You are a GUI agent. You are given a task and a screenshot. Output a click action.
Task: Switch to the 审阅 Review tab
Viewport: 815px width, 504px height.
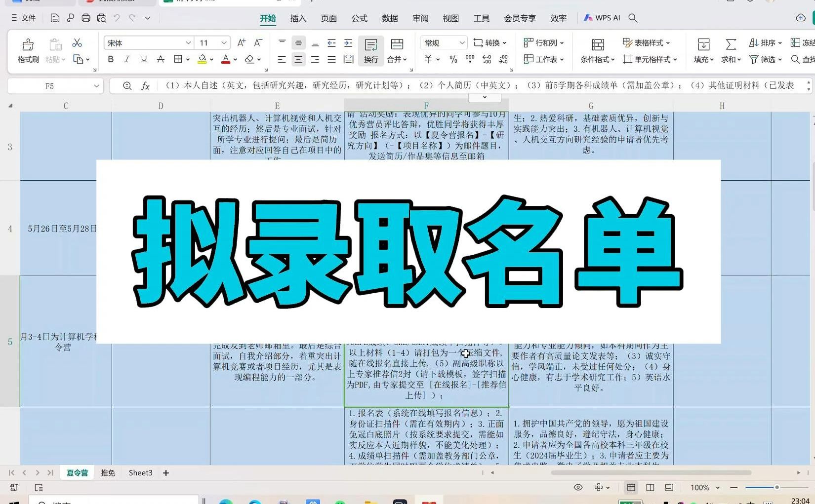click(420, 18)
